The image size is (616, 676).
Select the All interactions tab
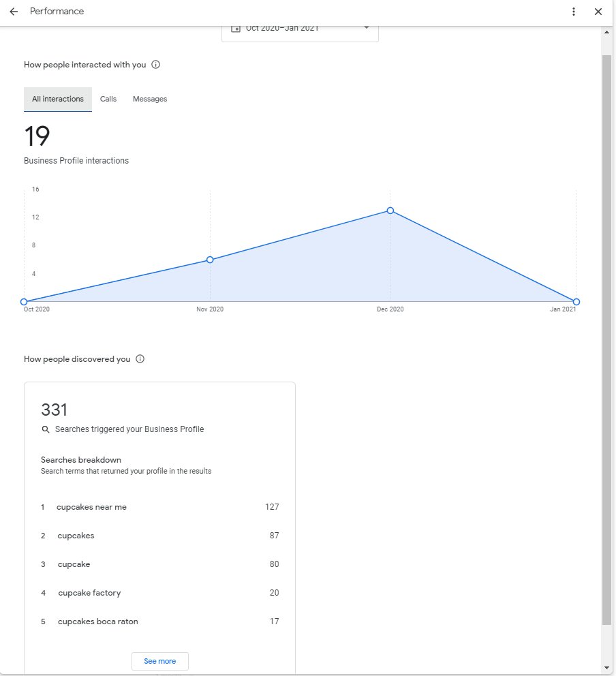pos(58,99)
